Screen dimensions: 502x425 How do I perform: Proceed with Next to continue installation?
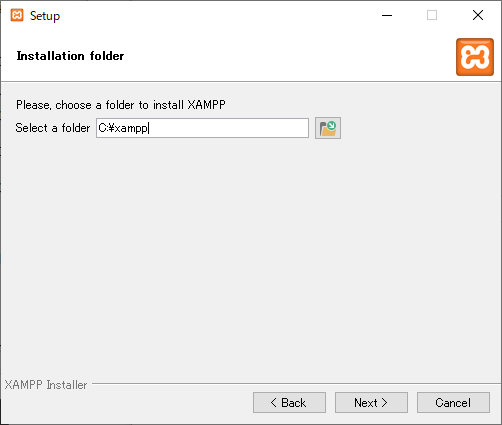tap(371, 403)
